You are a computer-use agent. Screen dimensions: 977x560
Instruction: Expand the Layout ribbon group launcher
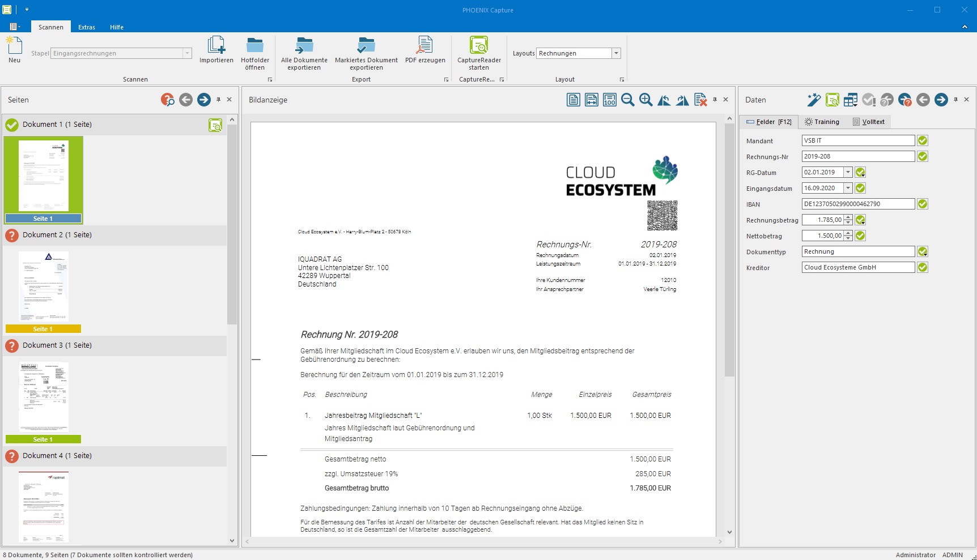[622, 80]
